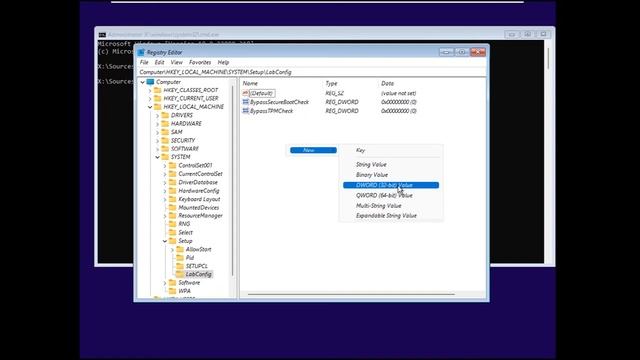Click the Name column header

[250, 83]
